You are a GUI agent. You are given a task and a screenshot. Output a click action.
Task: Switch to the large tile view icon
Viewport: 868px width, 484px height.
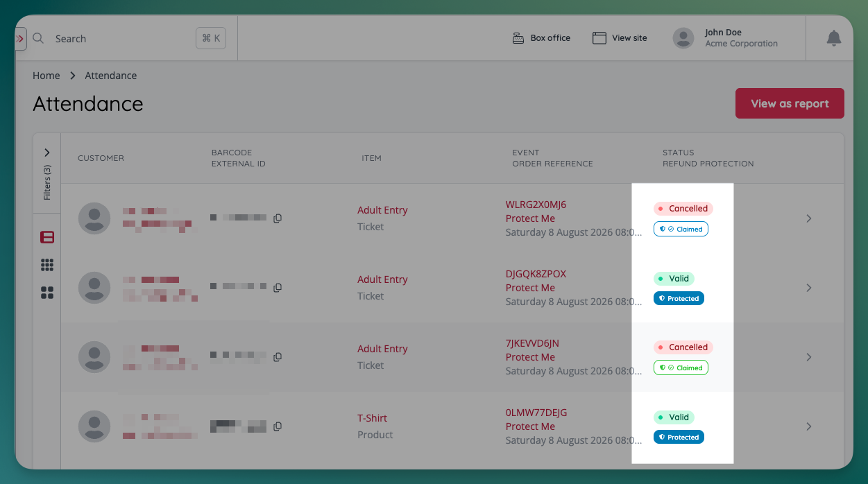pos(47,293)
